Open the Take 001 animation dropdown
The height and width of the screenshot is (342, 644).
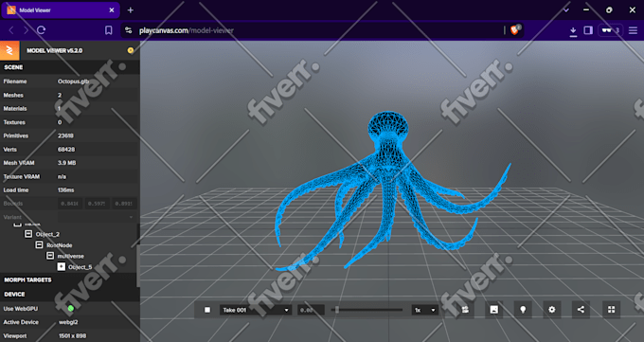[256, 310]
